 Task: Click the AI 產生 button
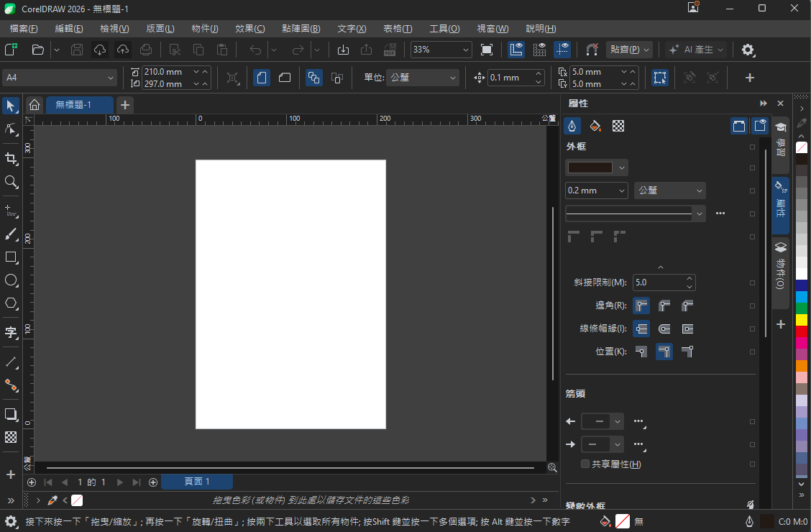(x=696, y=50)
